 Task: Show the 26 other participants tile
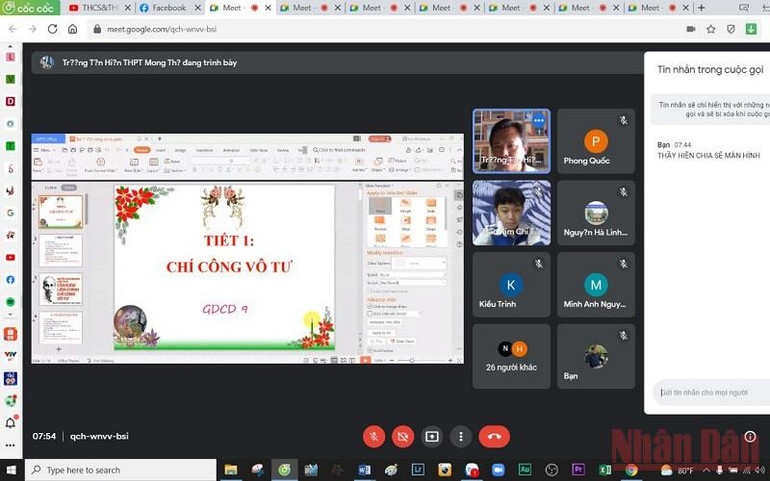pos(511,356)
